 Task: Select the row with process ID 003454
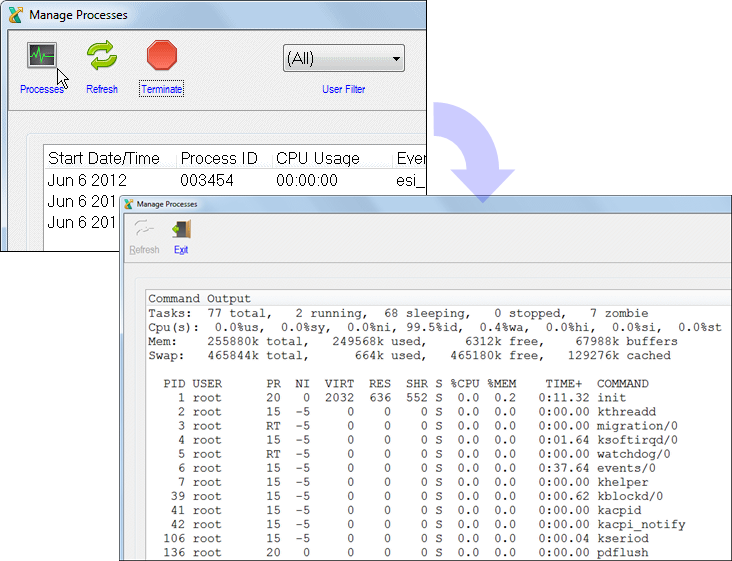(235, 180)
